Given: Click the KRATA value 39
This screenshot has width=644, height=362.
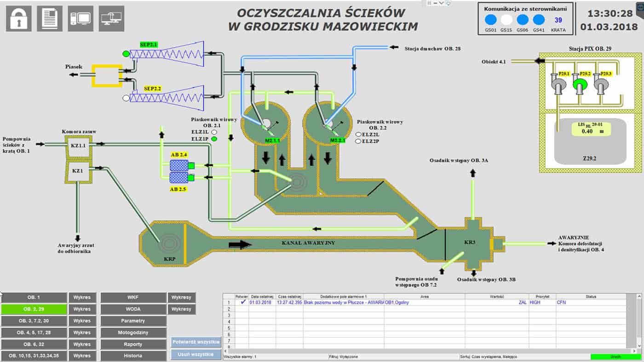Looking at the screenshot, I should 558,20.
